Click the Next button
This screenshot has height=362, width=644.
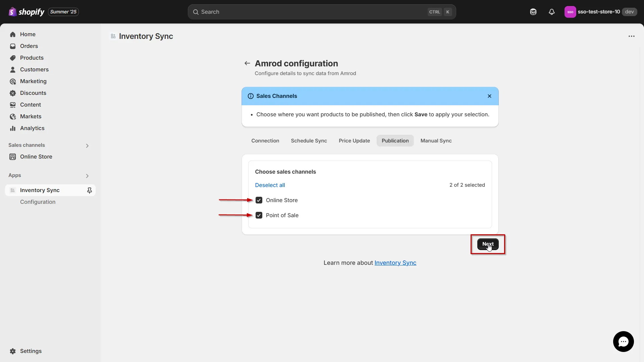point(488,244)
